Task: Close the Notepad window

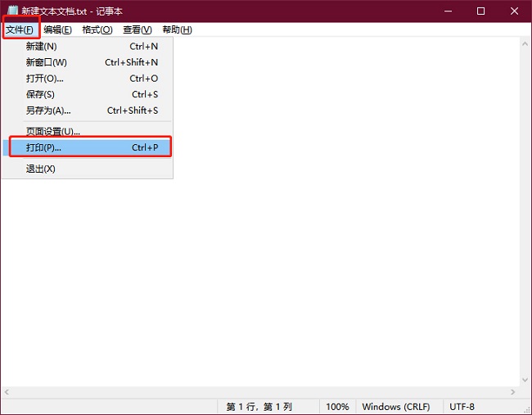Action: [x=514, y=11]
